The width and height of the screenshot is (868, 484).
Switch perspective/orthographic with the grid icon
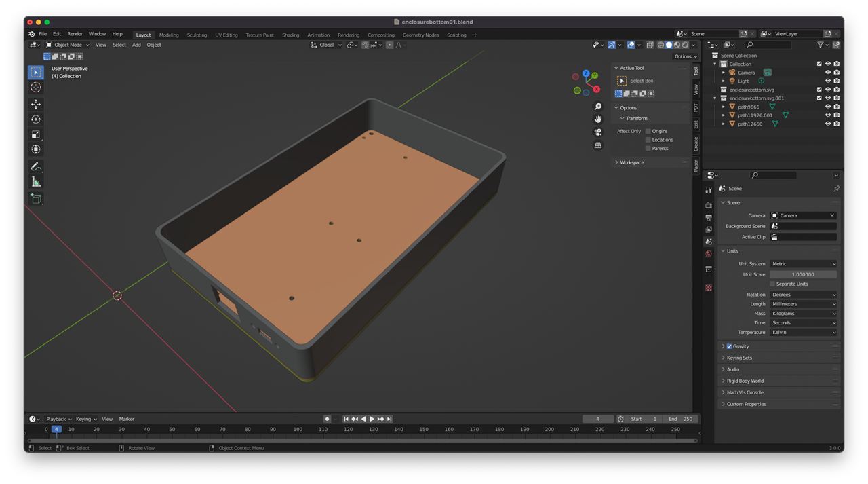pyautogui.click(x=598, y=145)
